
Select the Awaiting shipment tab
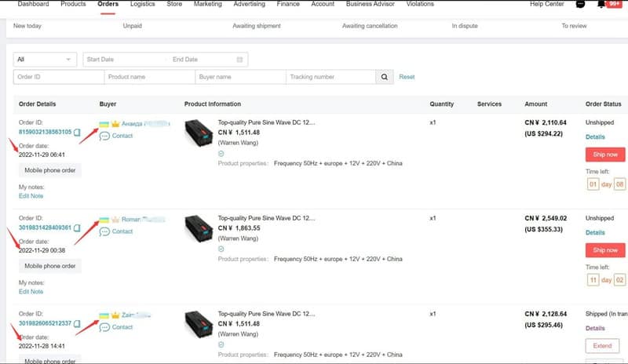[256, 26]
